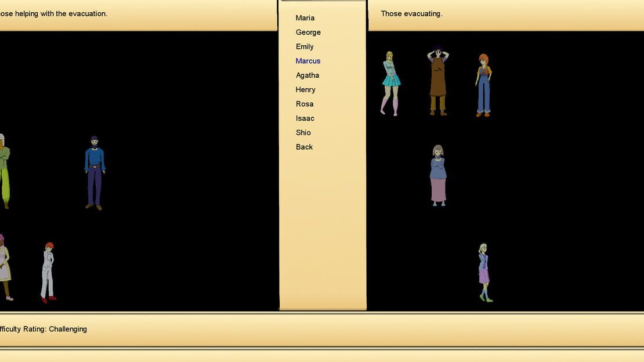Image resolution: width=644 pixels, height=362 pixels.
Task: Click the bearded man in blue sweater
Action: click(x=95, y=173)
